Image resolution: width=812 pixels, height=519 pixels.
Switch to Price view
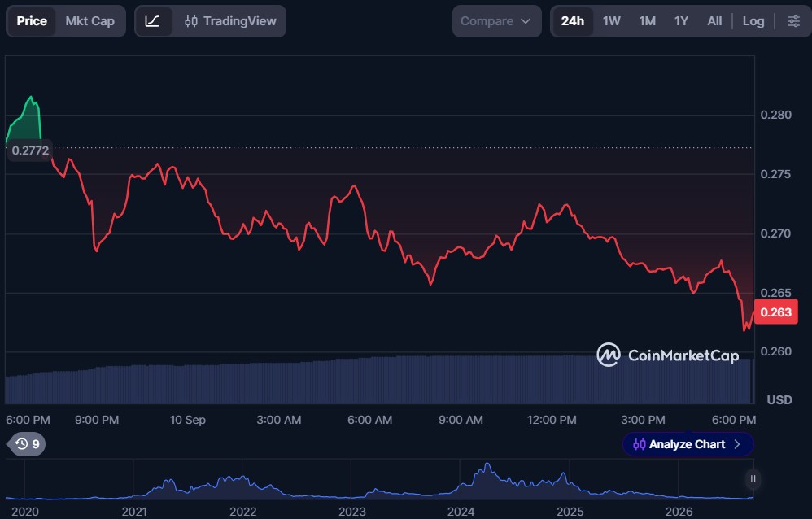point(32,21)
